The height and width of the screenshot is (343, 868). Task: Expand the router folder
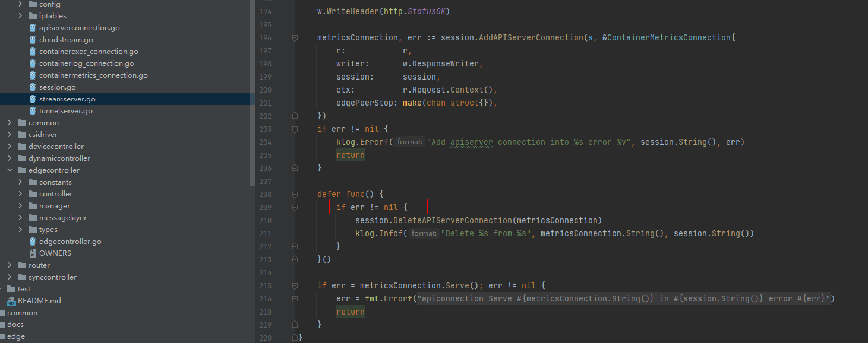(x=8, y=265)
